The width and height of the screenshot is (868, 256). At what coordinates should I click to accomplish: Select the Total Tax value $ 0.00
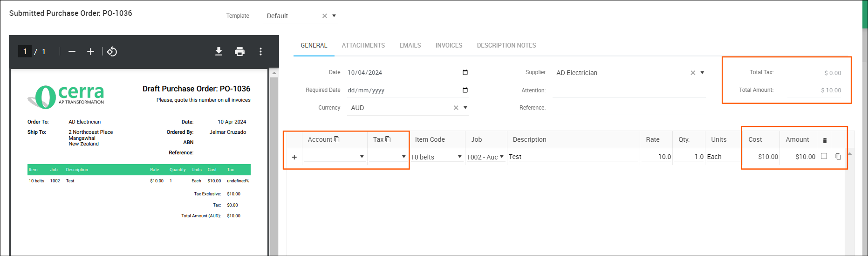click(x=833, y=73)
